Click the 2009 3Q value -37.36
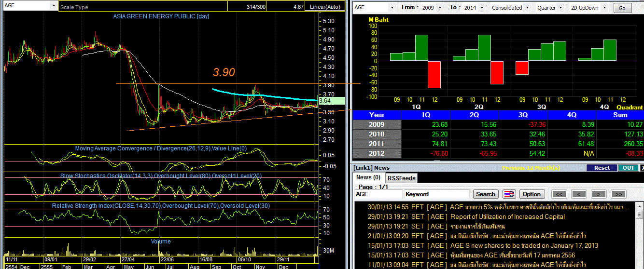 tap(536, 124)
